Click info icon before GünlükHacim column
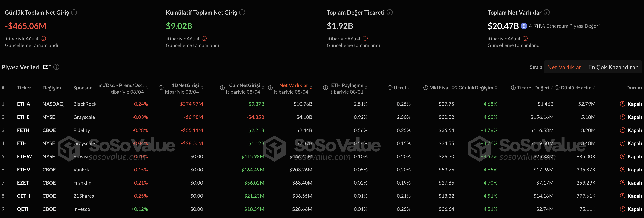This screenshot has width=644, height=218. pyautogui.click(x=557, y=88)
